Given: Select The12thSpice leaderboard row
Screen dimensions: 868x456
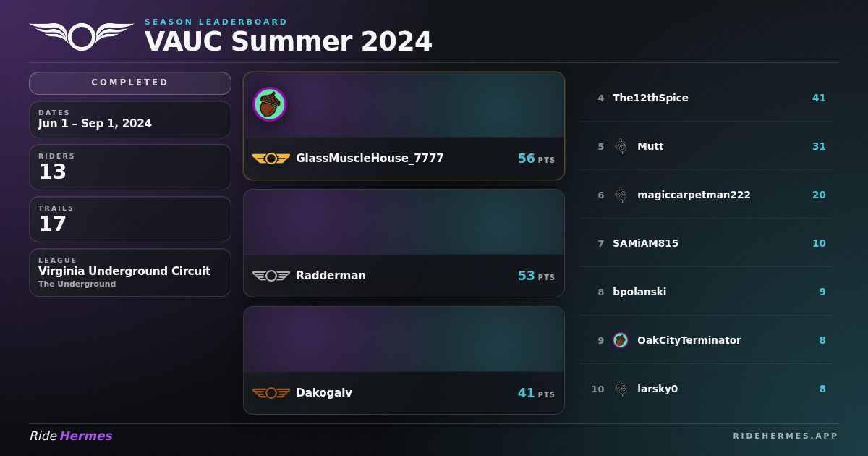Looking at the screenshot, I should 706,98.
